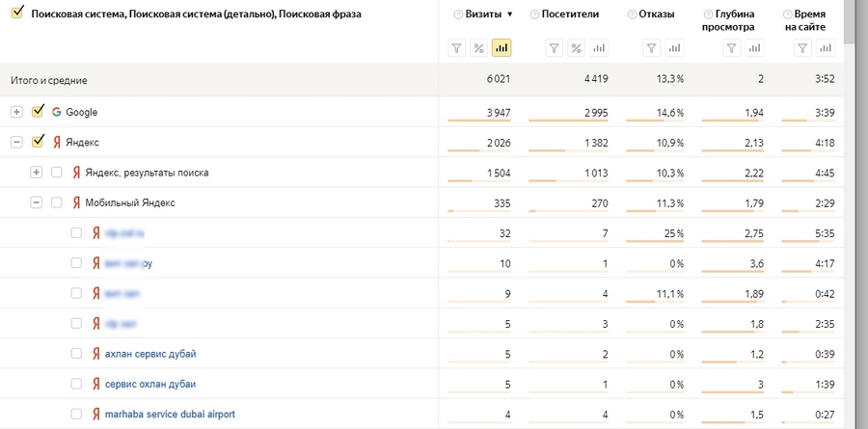Viewport: 868px width, 429px height.
Task: Open marhaba service dubai airport link
Action: pos(170,414)
